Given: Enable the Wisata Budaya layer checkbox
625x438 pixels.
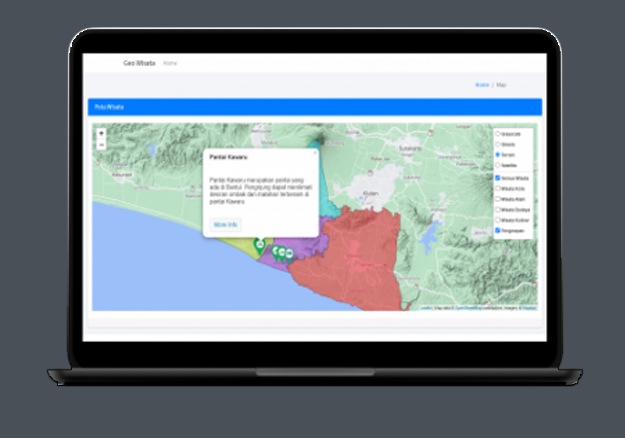Looking at the screenshot, I should click(498, 210).
